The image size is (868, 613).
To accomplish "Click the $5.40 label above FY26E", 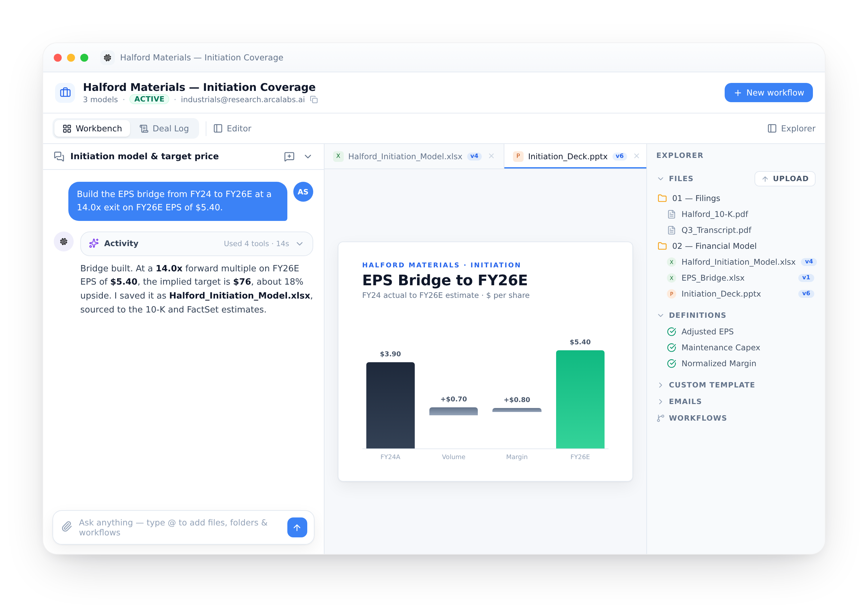I will click(580, 342).
